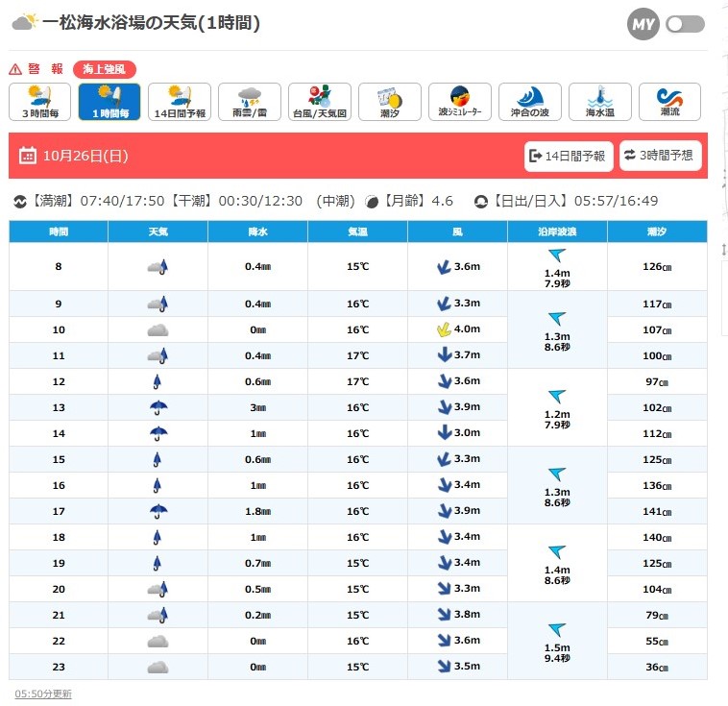Open the 14日間予報 icon tile
The height and width of the screenshot is (706, 728).
coord(180,101)
